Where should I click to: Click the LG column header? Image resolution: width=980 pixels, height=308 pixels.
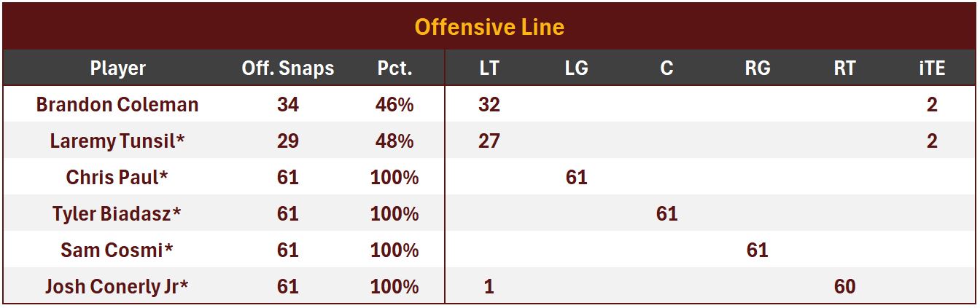[576, 68]
